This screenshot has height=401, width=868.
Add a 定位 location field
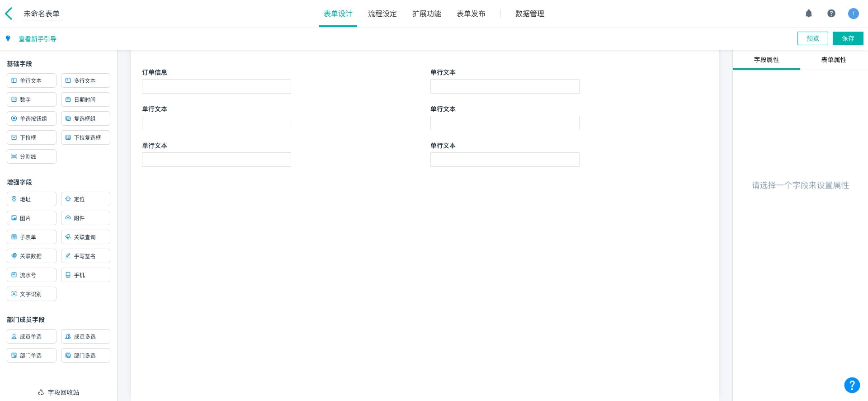click(x=85, y=199)
